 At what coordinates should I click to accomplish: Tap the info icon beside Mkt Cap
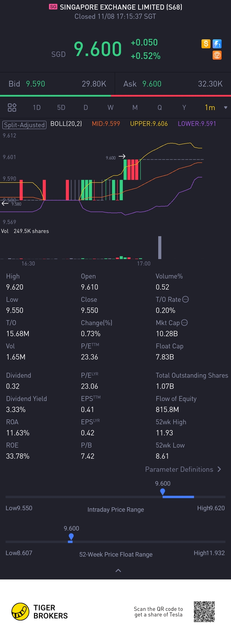(184, 323)
